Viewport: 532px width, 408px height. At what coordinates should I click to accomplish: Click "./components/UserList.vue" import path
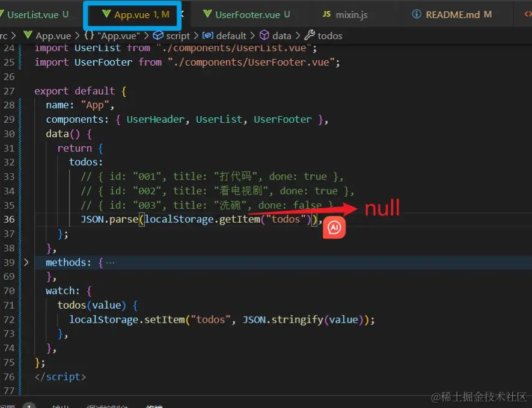pyautogui.click(x=234, y=48)
